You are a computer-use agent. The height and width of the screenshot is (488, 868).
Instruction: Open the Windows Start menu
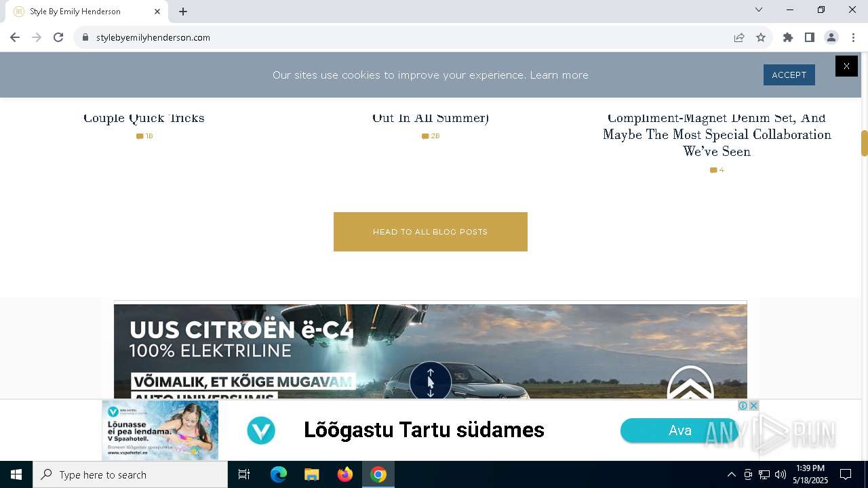(16, 474)
